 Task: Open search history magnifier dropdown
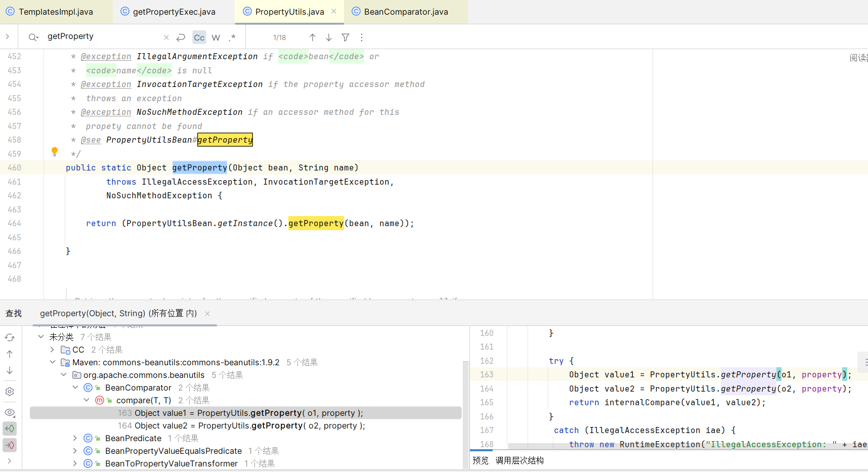coord(33,37)
